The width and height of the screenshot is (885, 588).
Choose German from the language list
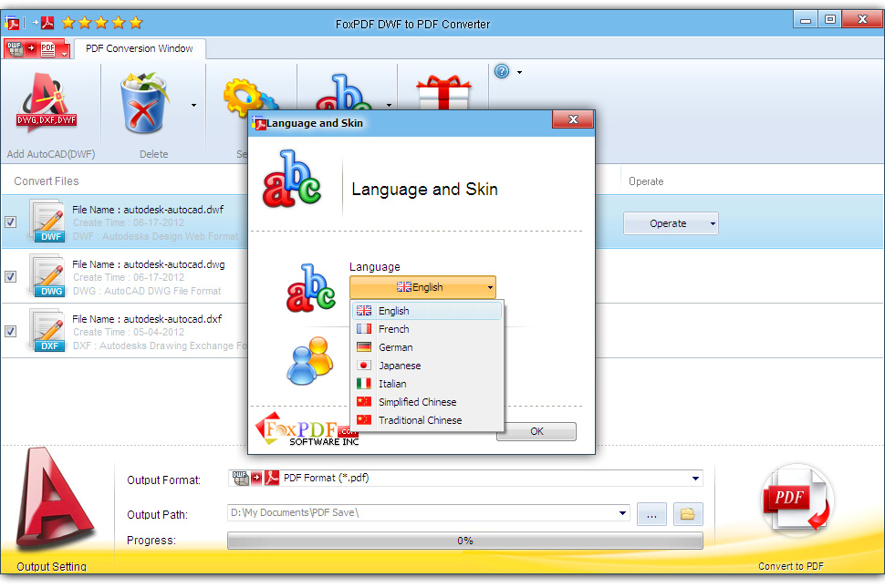[427, 347]
